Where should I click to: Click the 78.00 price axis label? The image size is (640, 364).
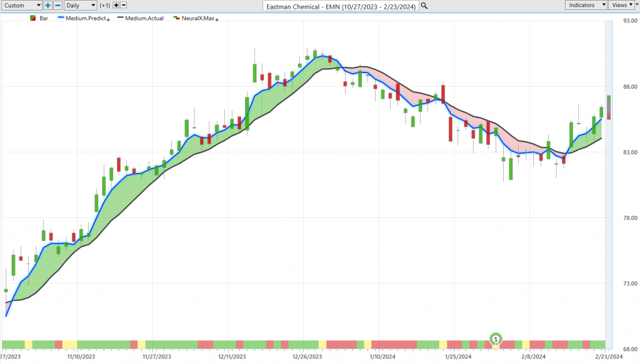630,218
